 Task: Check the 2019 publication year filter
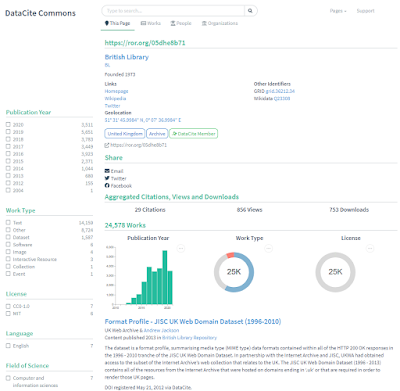coord(8,132)
